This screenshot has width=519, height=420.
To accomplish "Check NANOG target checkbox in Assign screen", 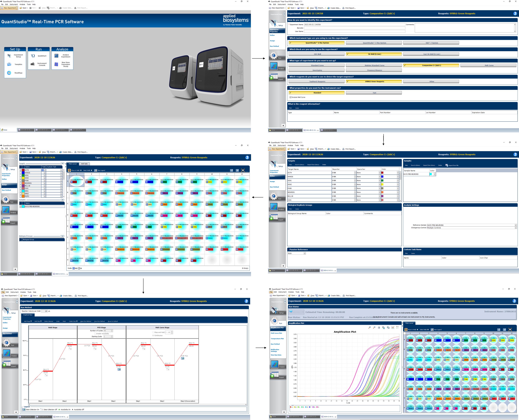I will point(21,173).
